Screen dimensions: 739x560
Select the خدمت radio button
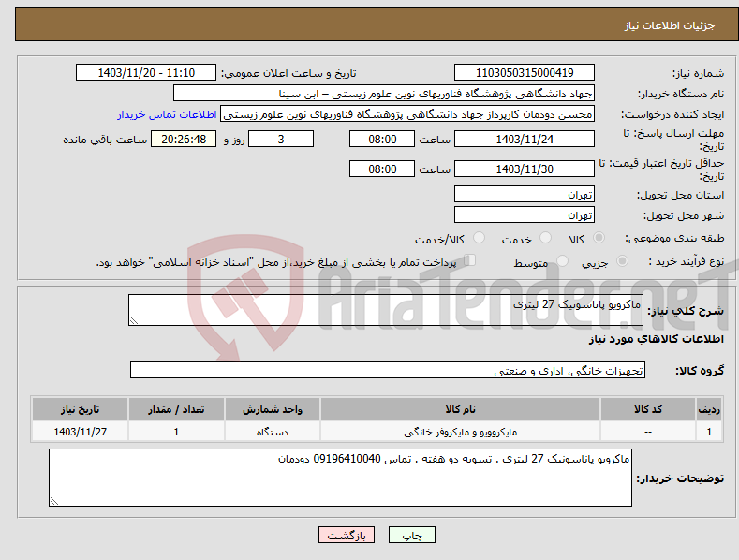click(x=545, y=238)
